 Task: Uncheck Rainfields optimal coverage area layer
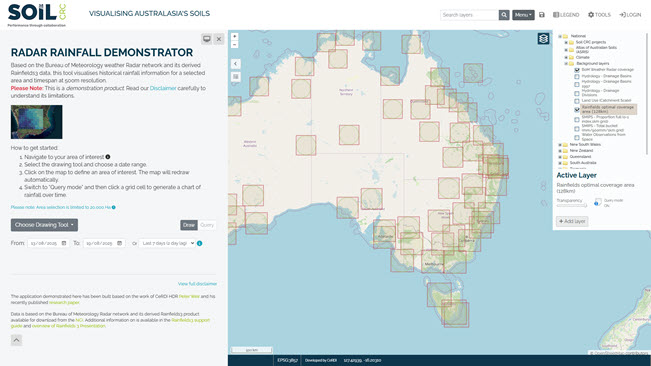click(577, 110)
